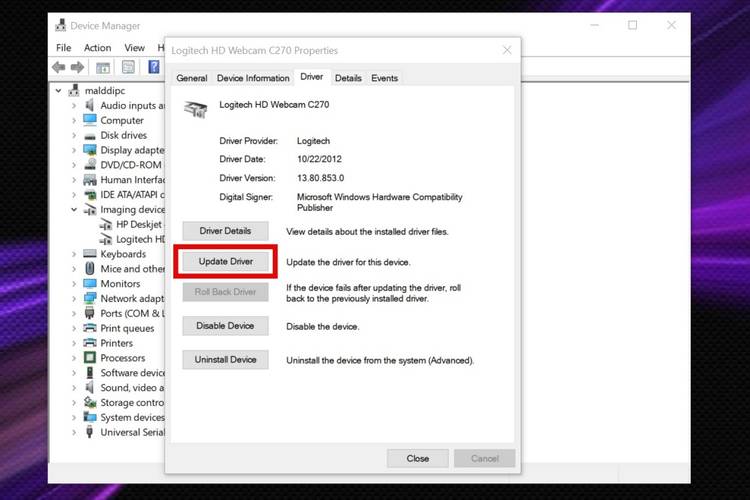Image resolution: width=750 pixels, height=500 pixels.
Task: Select the Ports (COM & LPT) icon
Action: (x=89, y=313)
